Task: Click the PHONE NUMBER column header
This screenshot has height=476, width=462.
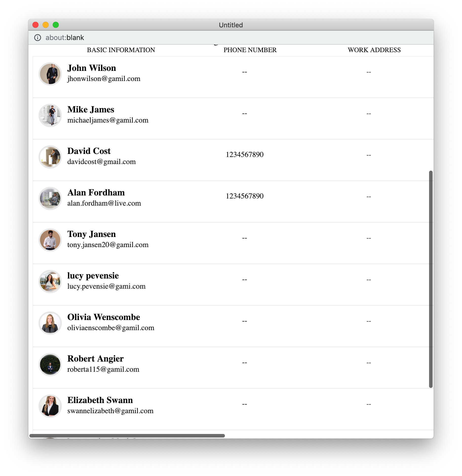Action: [250, 50]
